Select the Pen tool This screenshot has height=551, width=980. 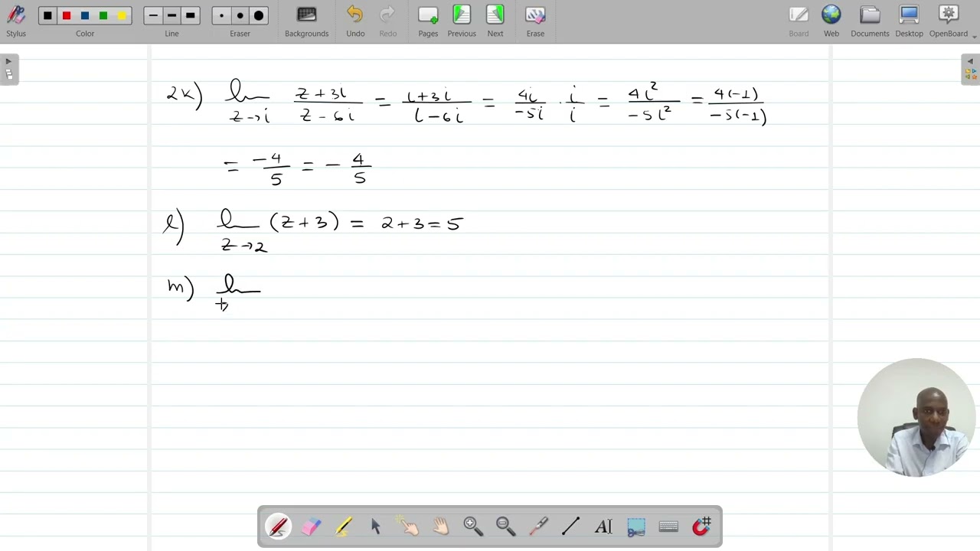278,527
